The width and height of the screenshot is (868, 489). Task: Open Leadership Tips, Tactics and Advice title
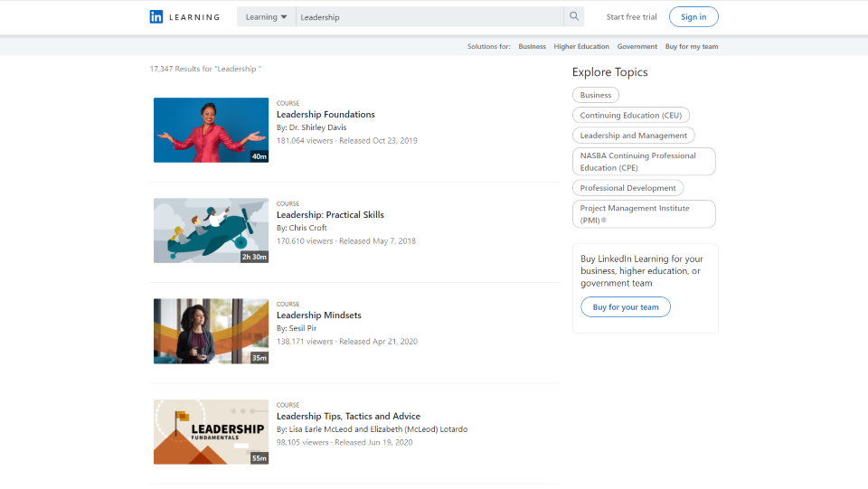pyautogui.click(x=348, y=416)
